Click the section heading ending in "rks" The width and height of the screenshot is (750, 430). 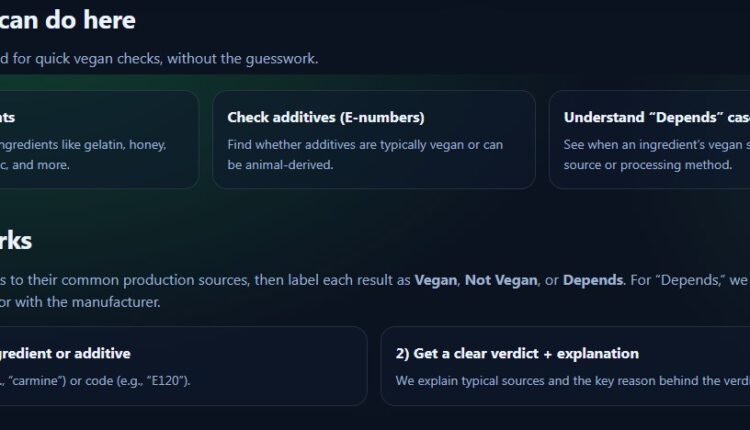click(16, 240)
